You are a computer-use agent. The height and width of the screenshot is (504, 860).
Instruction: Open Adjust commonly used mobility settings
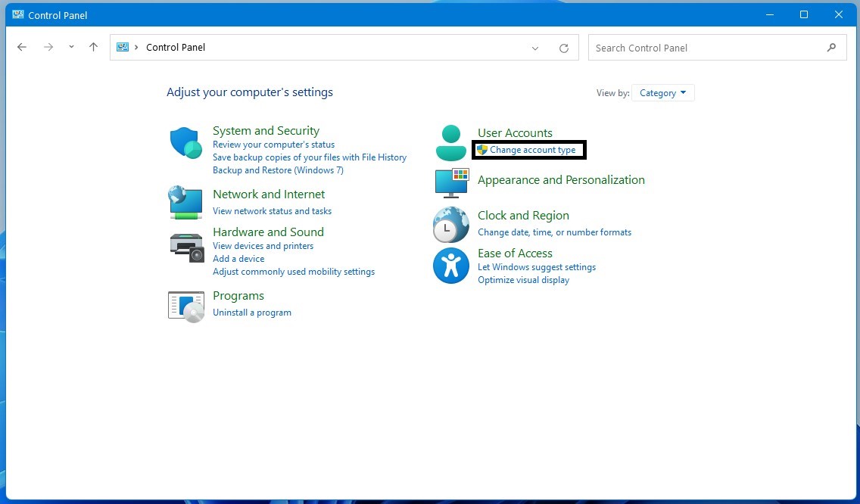pos(294,272)
